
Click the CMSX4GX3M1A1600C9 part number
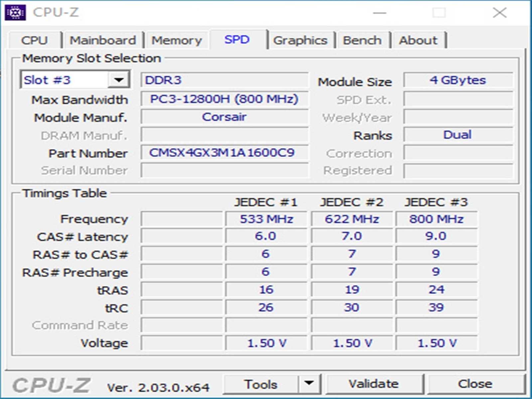click(x=225, y=153)
